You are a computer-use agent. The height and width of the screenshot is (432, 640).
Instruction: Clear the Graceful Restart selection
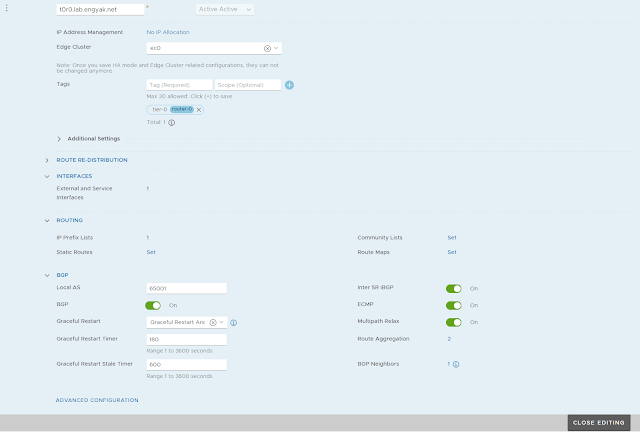click(x=213, y=323)
